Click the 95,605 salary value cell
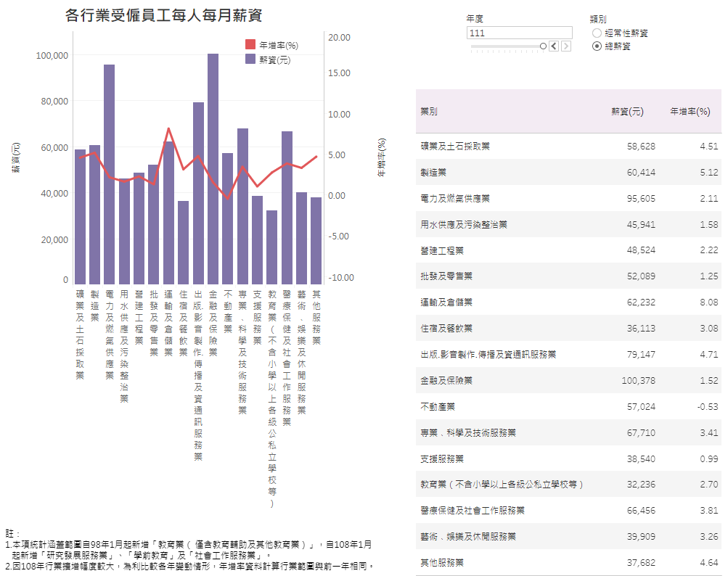The height and width of the screenshot is (576, 728). 641,198
